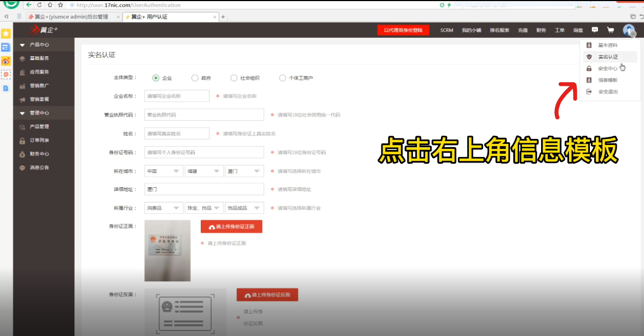Click the user avatar icon

tap(629, 30)
